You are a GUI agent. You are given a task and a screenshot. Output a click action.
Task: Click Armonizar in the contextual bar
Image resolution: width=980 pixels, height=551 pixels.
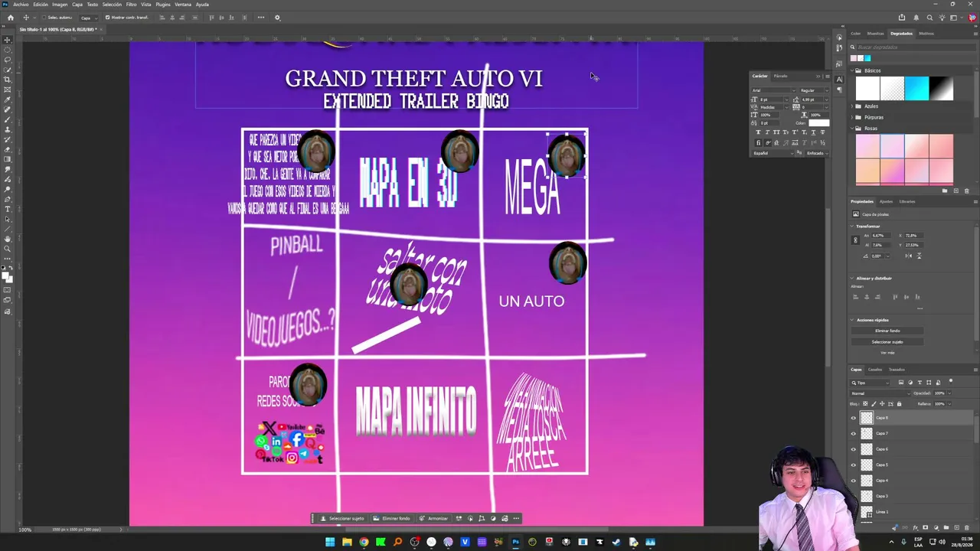click(433, 518)
